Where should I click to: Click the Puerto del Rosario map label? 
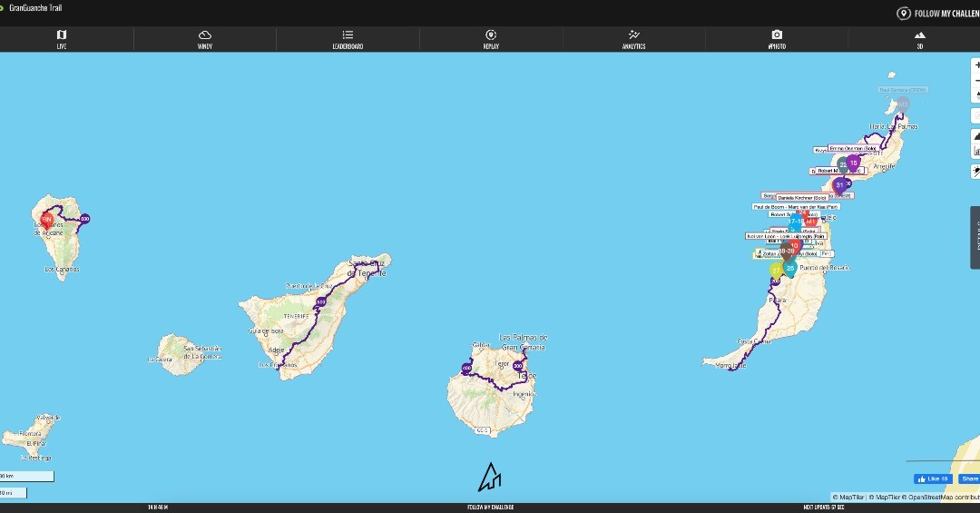[x=824, y=267]
